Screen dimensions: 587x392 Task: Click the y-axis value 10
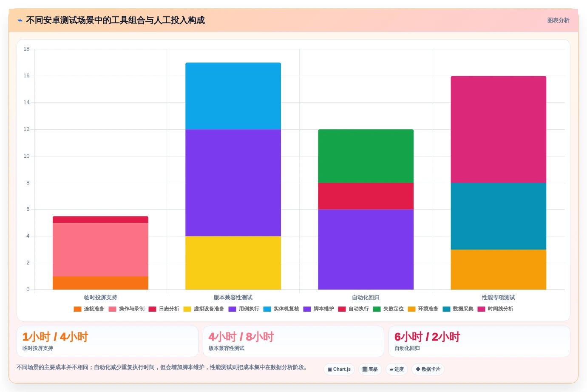pyautogui.click(x=26, y=156)
